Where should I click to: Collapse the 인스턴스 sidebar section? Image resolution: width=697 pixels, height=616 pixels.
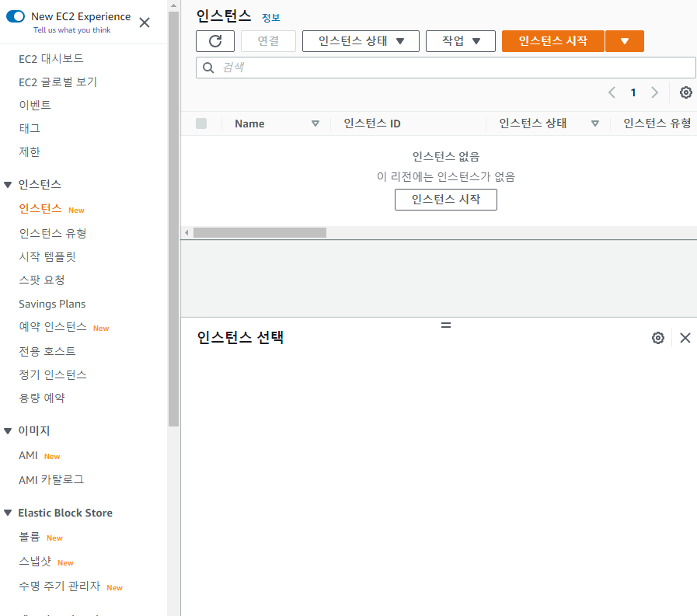pyautogui.click(x=8, y=185)
